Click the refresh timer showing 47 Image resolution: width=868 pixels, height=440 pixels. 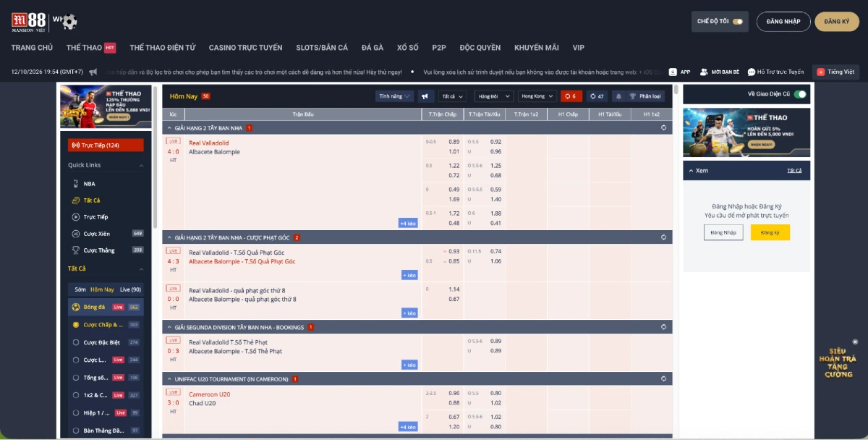(x=597, y=96)
